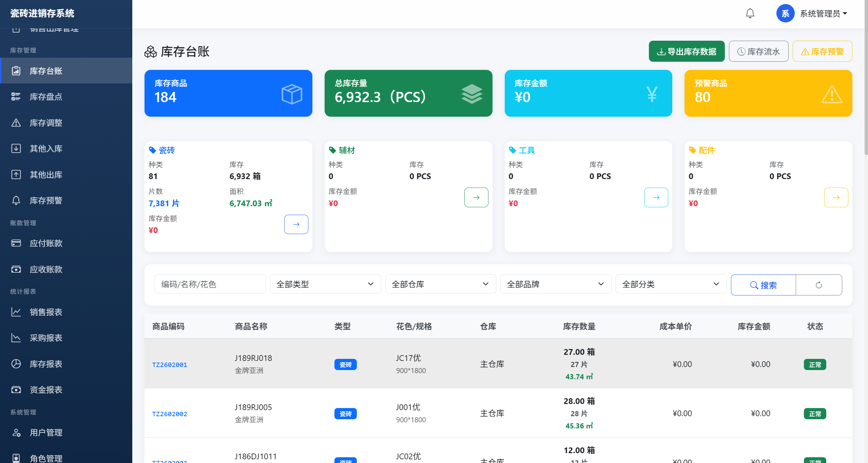Open 其他出库 sidebar item
This screenshot has width=868, height=463.
point(66,175)
